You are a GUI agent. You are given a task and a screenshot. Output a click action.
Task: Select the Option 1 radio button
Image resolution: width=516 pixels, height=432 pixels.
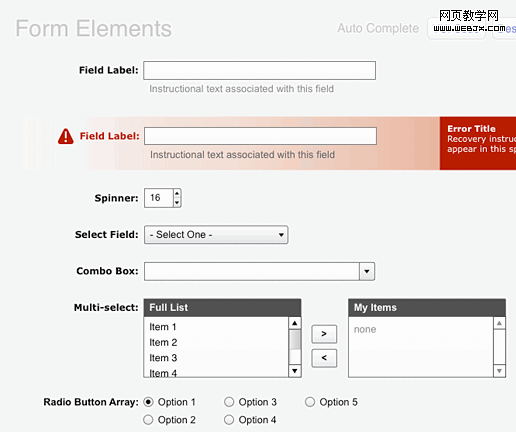point(148,402)
